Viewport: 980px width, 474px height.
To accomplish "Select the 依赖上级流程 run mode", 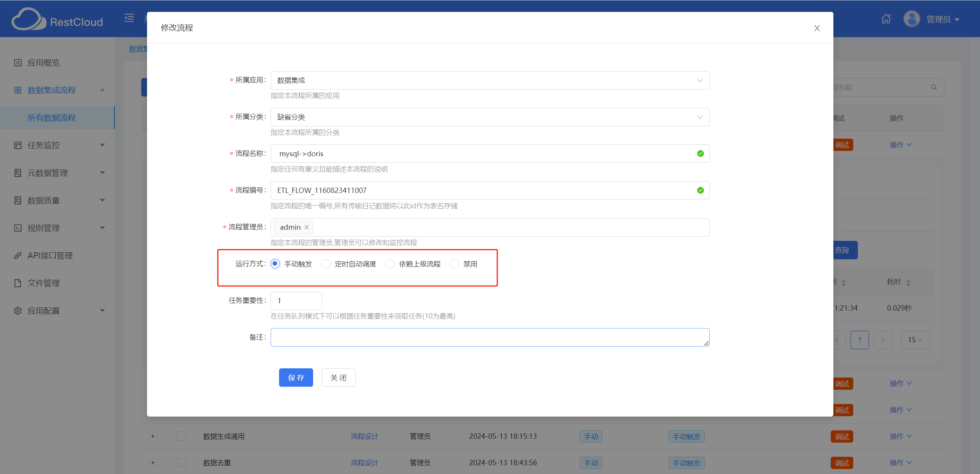I will [390, 264].
